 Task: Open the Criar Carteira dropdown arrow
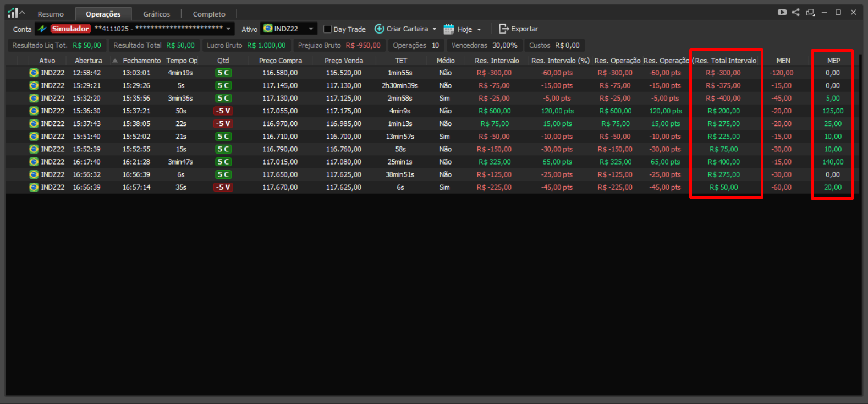[x=435, y=29]
